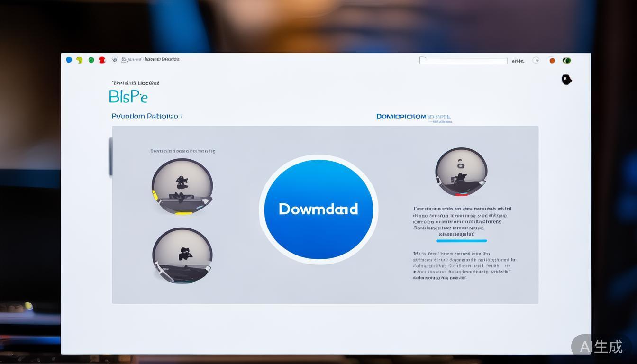Image resolution: width=637 pixels, height=364 pixels.
Task: Click the blue dot in the title bar
Action: [x=69, y=60]
